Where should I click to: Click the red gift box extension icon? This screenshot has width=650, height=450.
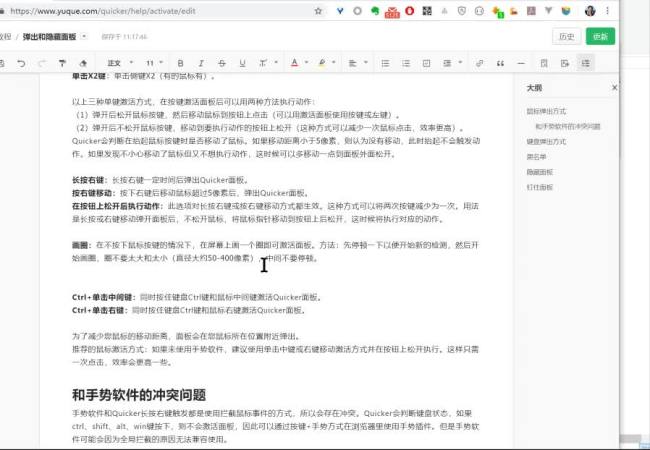[392, 12]
